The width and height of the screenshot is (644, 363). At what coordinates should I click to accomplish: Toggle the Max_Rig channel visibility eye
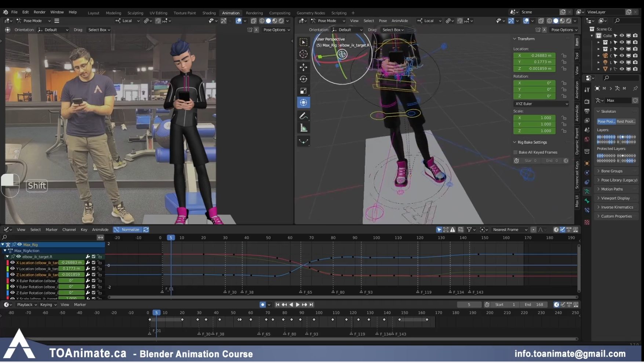[20, 245]
